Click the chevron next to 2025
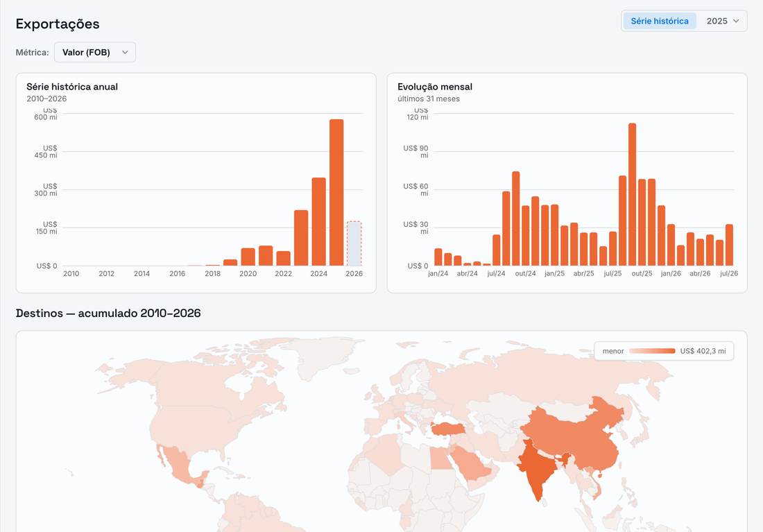 (x=736, y=21)
